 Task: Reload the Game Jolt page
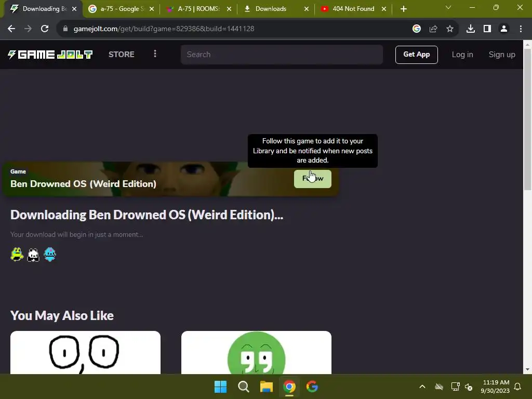(45, 29)
